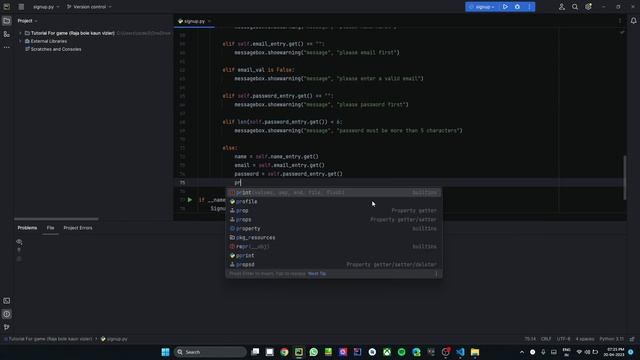The image size is (640, 360).
Task: Click the taskbar clock and date
Action: tap(614, 352)
